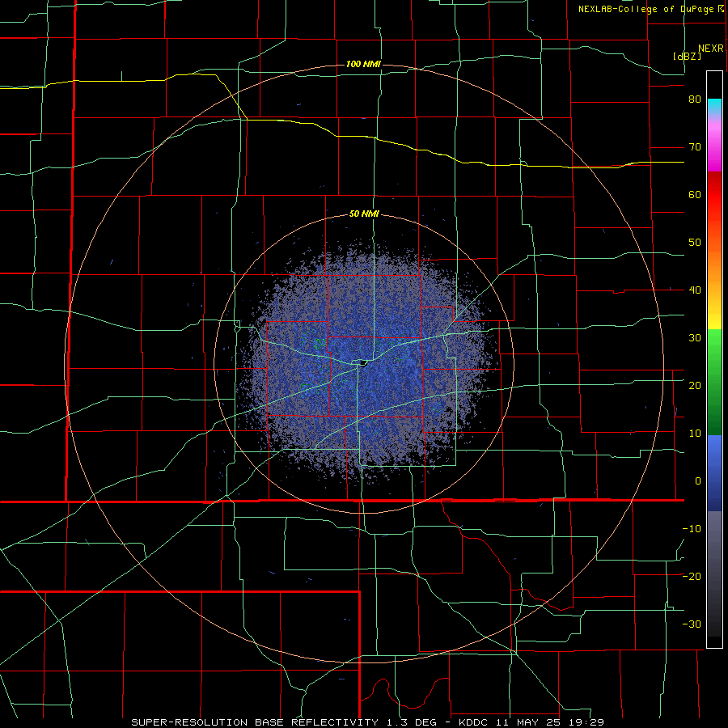The height and width of the screenshot is (728, 728).
Task: Click the Super-Resolution Base Reflectivity caption text
Action: [x=255, y=722]
